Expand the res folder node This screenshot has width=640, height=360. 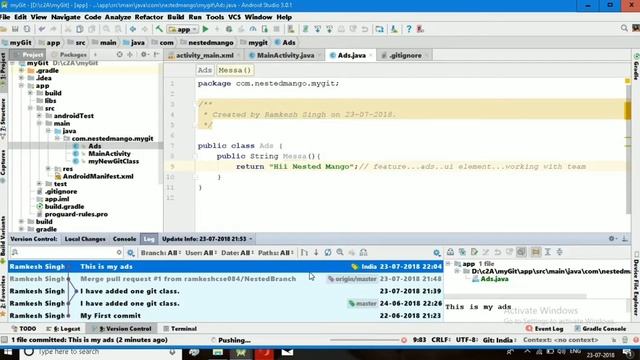[48, 169]
